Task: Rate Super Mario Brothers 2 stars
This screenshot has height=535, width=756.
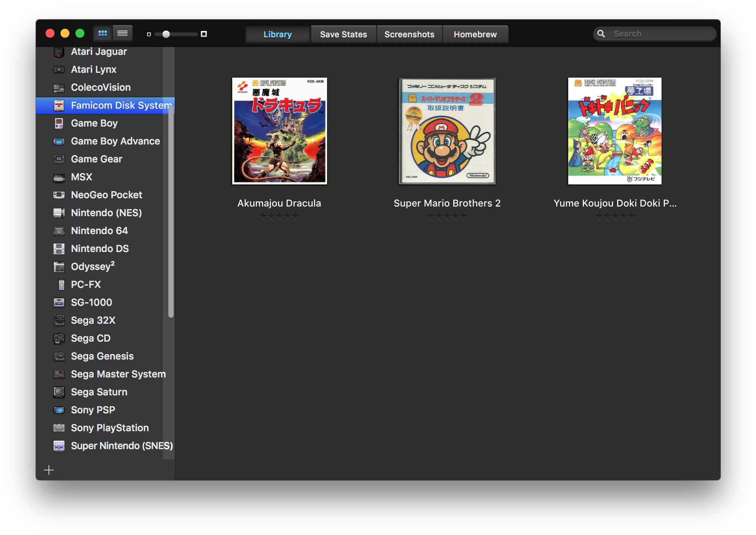Action: coord(447,216)
